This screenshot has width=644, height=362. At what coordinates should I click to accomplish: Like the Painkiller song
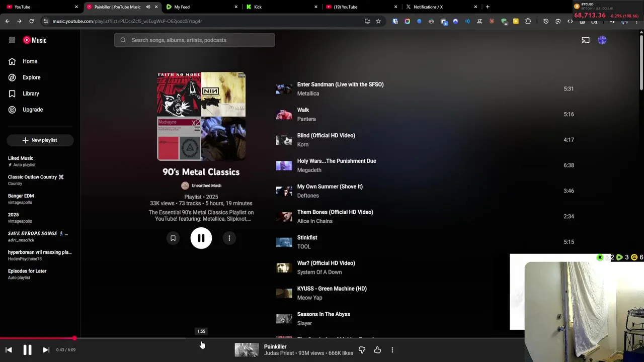click(377, 350)
